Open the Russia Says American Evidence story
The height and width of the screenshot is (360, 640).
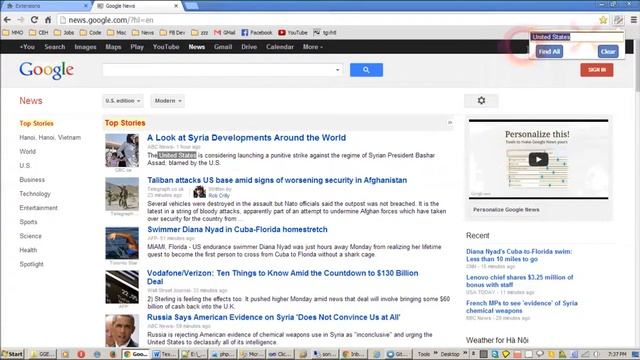(x=273, y=317)
